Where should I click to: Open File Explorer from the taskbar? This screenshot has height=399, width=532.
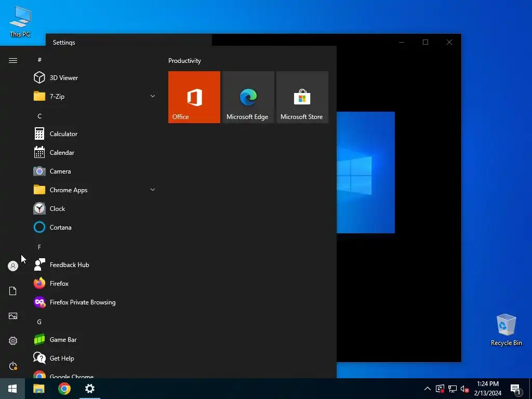[38, 389]
